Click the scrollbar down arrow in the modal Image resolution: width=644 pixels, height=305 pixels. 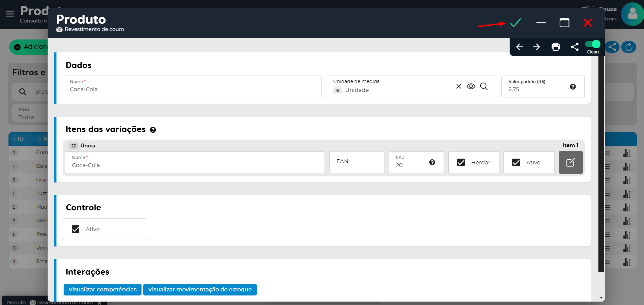tap(601, 298)
